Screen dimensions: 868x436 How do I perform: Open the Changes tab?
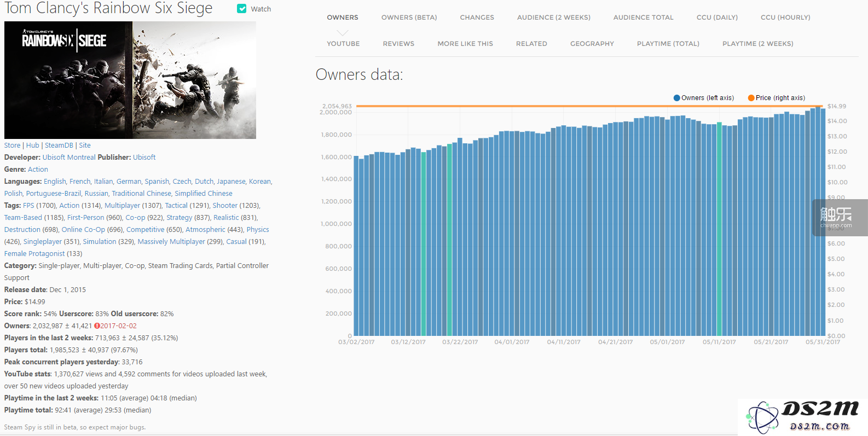pyautogui.click(x=477, y=18)
